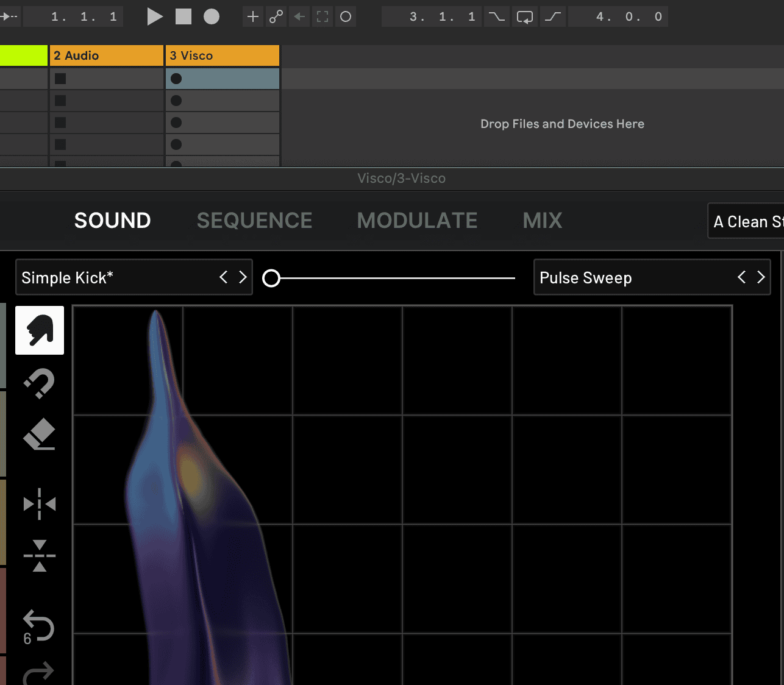Go to next preset after Simple Kick
Screen dimensions: 784x685
click(x=243, y=277)
